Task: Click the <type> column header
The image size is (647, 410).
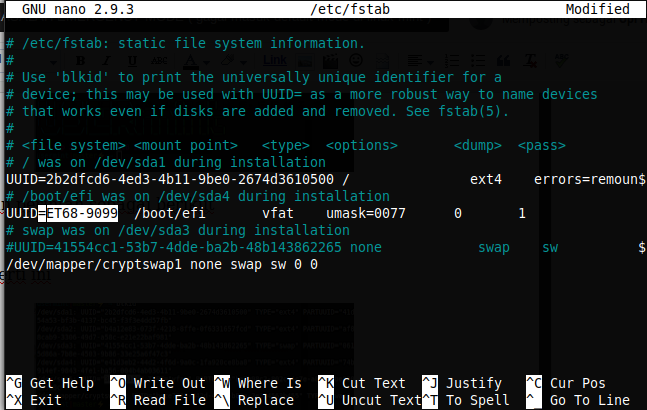Action: (286, 145)
